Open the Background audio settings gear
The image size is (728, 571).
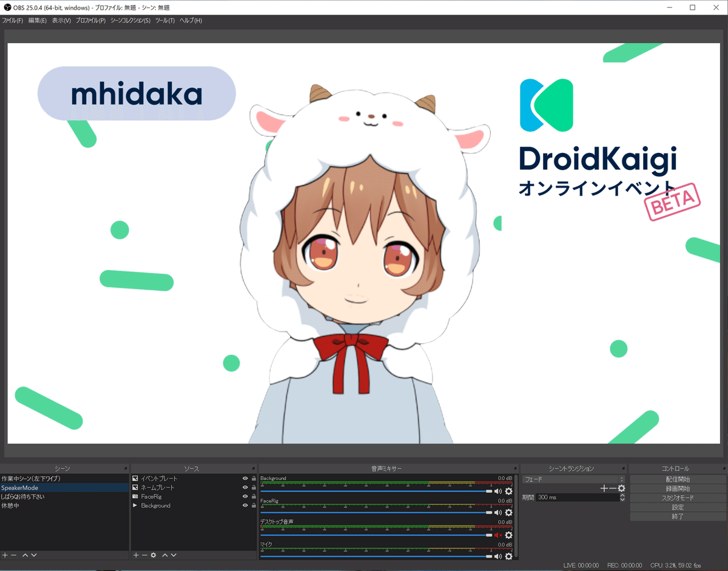click(x=509, y=491)
